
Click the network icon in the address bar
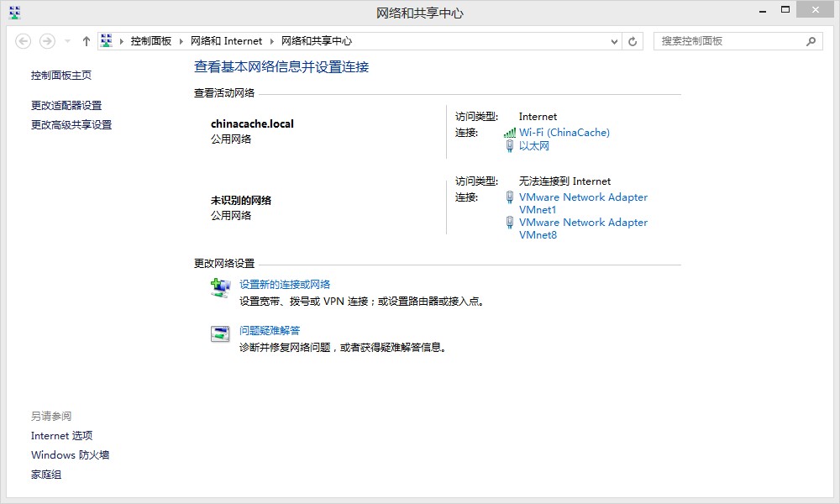pyautogui.click(x=106, y=40)
